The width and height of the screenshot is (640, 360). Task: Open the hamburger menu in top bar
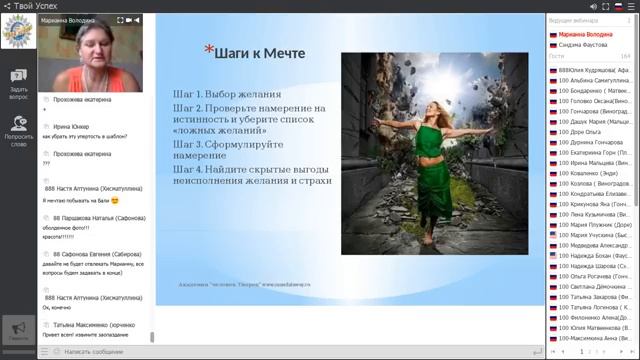click(631, 6)
